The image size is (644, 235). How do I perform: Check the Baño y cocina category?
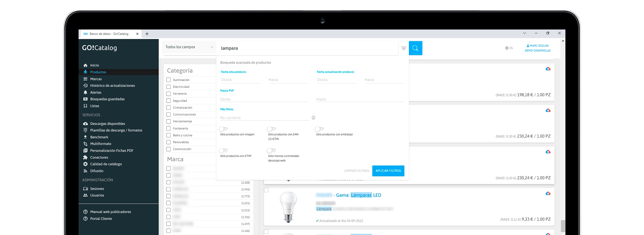[169, 135]
